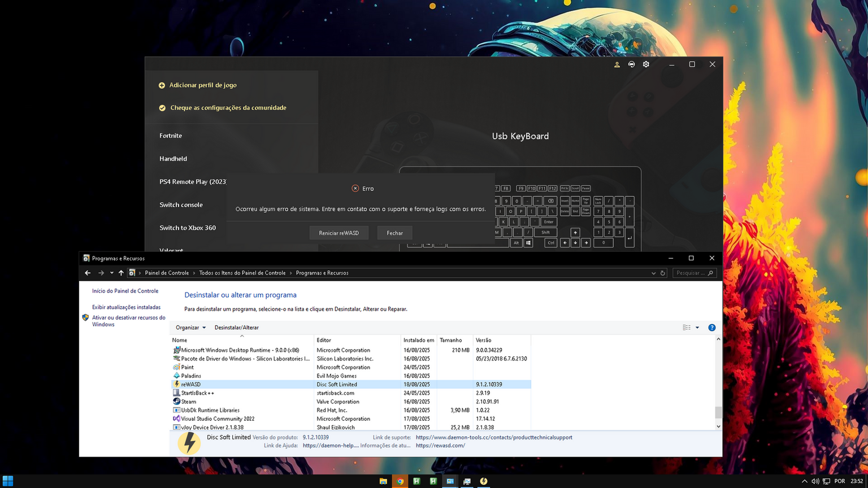This screenshot has width=868, height=488.
Task: Click the left arrow key on virtual keyboard
Action: (565, 243)
